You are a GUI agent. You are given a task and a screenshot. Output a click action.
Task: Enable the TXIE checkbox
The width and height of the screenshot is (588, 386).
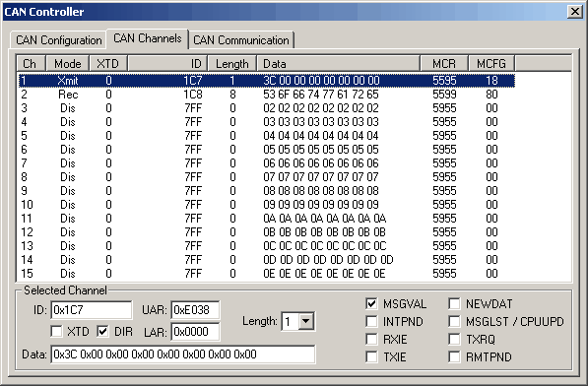click(x=371, y=356)
